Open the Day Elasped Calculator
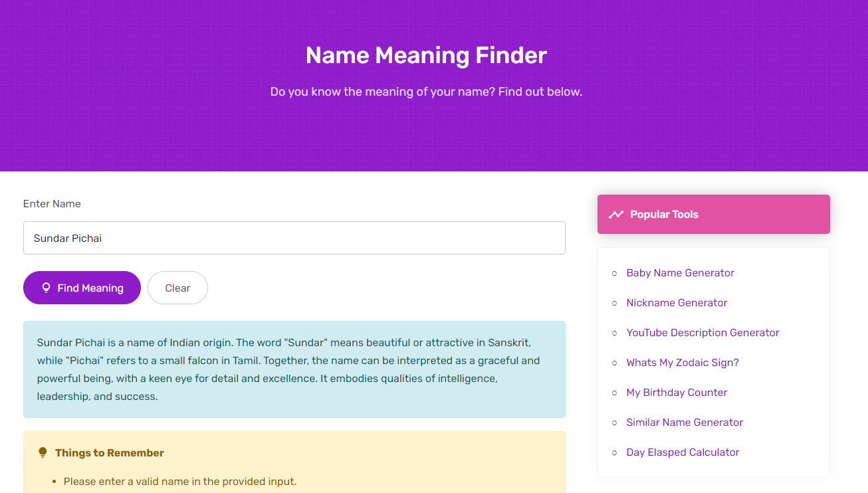Screen dimensions: 868x493 (x=683, y=452)
